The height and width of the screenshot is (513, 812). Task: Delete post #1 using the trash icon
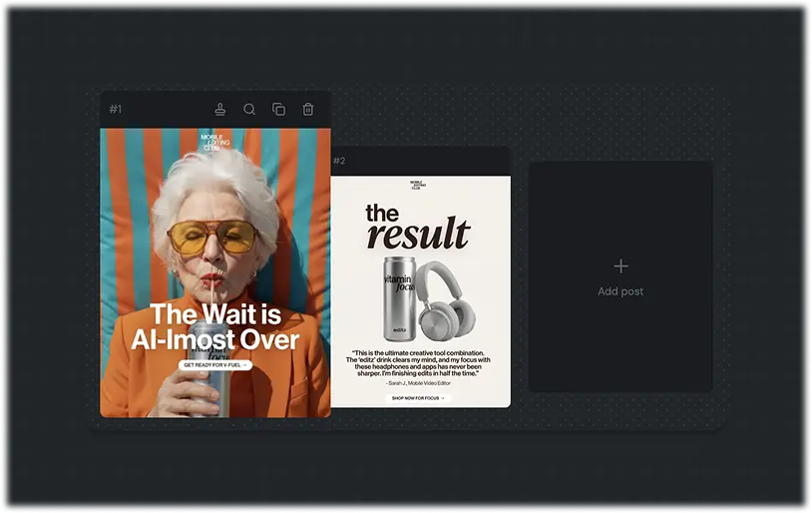pyautogui.click(x=307, y=110)
